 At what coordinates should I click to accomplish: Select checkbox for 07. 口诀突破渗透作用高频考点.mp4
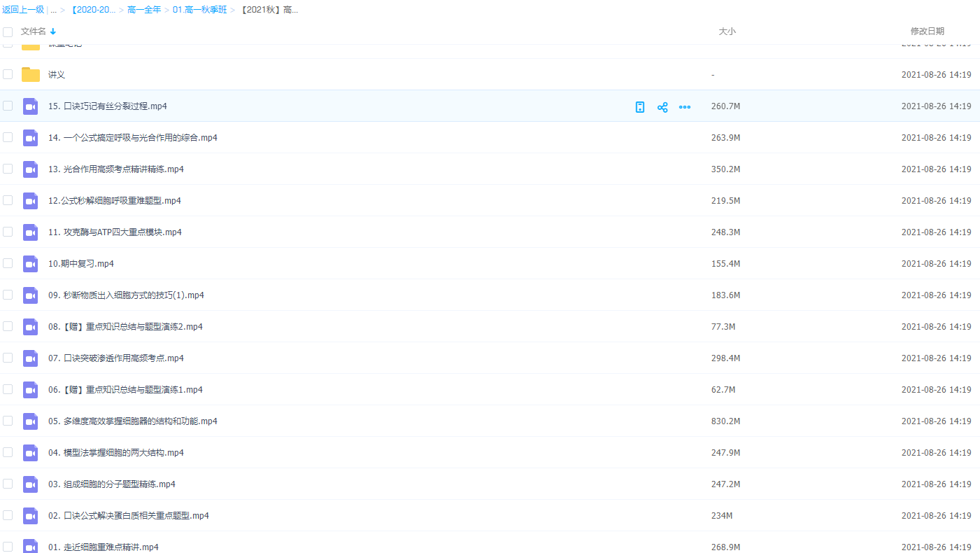(8, 358)
